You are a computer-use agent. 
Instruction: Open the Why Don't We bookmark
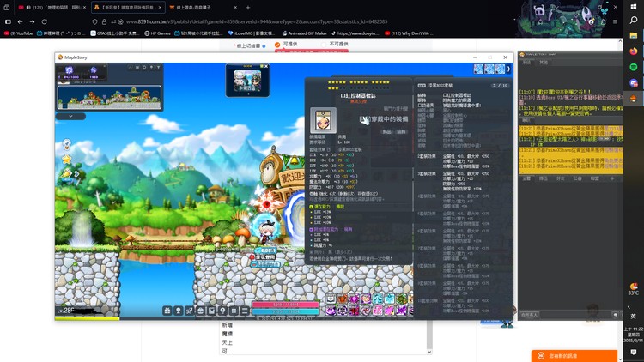coord(409,33)
